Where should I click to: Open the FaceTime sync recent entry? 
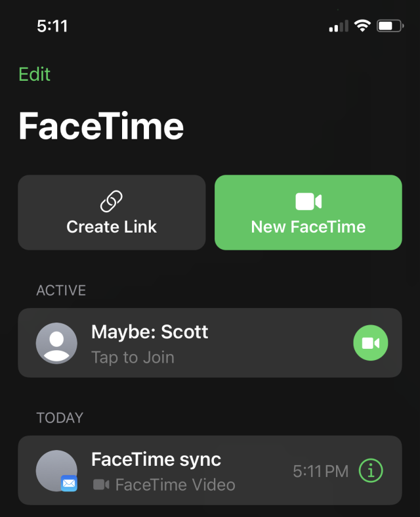click(x=210, y=470)
